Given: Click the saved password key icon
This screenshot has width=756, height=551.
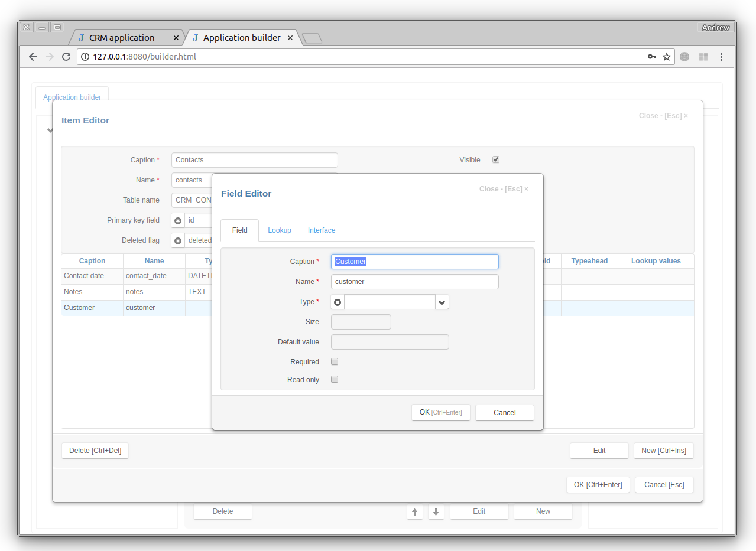Looking at the screenshot, I should click(x=652, y=57).
